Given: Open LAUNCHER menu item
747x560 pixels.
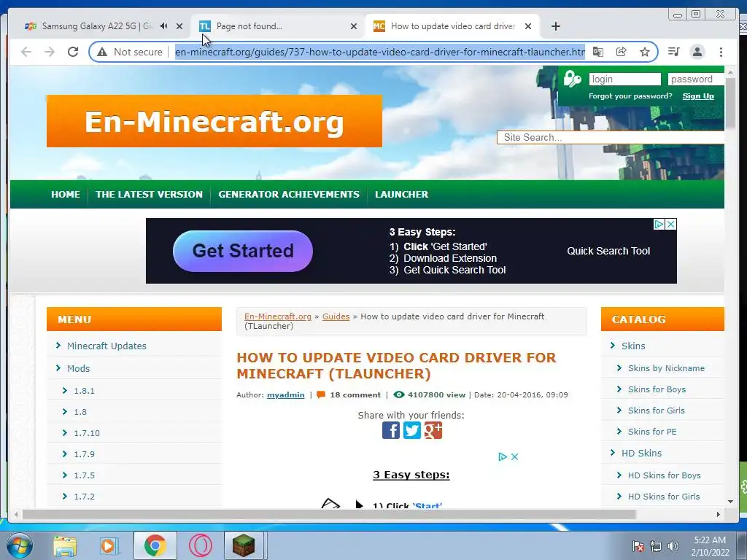Looking at the screenshot, I should pos(402,194).
